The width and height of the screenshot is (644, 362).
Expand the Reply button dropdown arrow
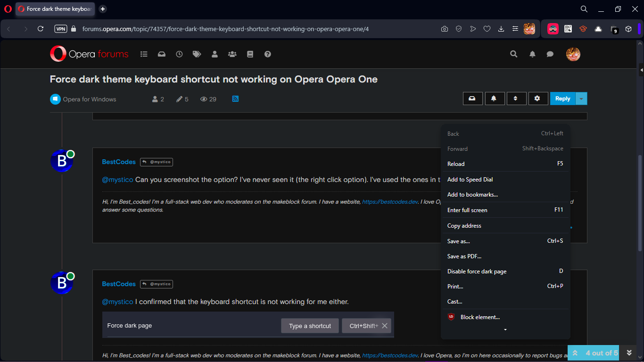click(581, 99)
